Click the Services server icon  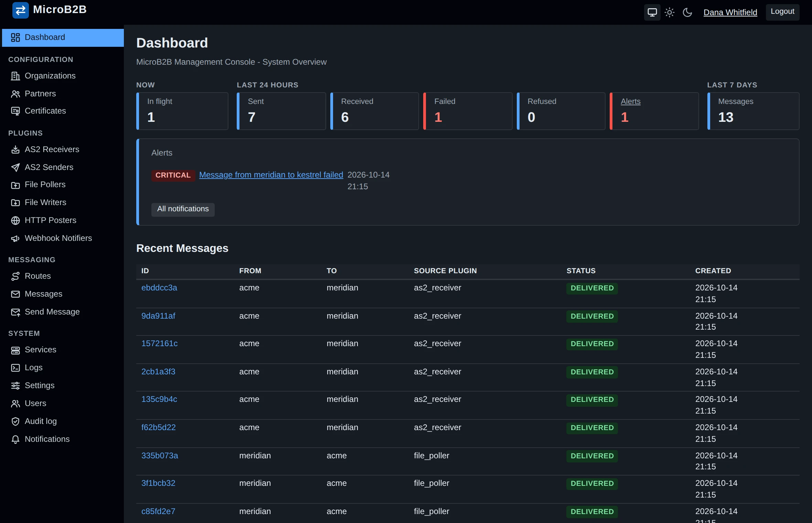(x=15, y=350)
